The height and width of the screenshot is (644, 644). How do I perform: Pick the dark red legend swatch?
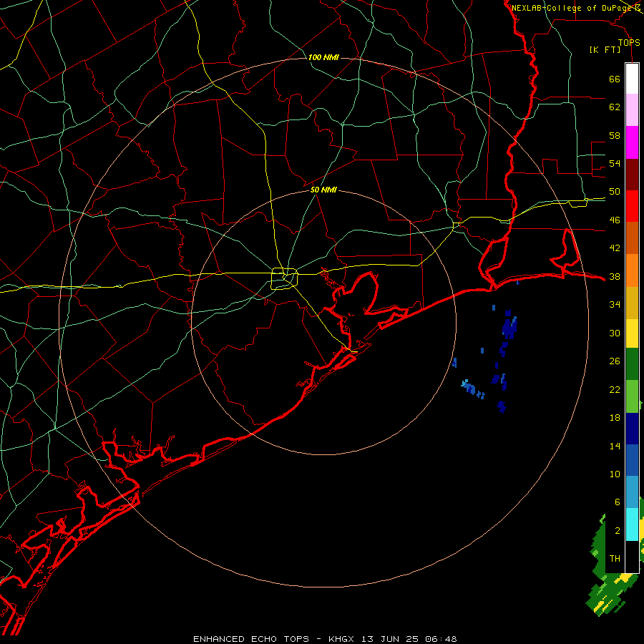coord(632,175)
